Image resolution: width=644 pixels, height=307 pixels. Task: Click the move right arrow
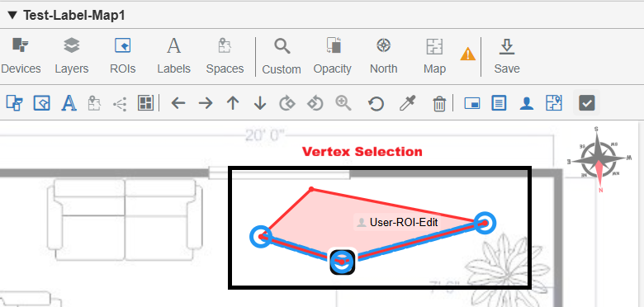[x=206, y=103]
